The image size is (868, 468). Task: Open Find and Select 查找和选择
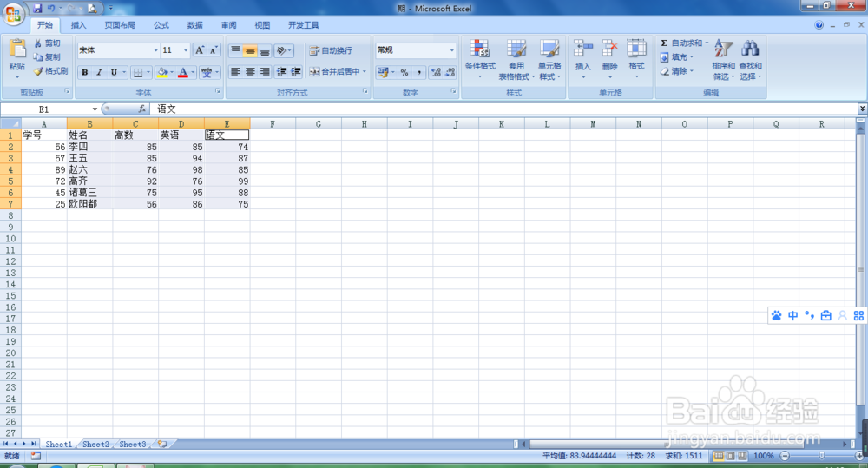(x=750, y=60)
